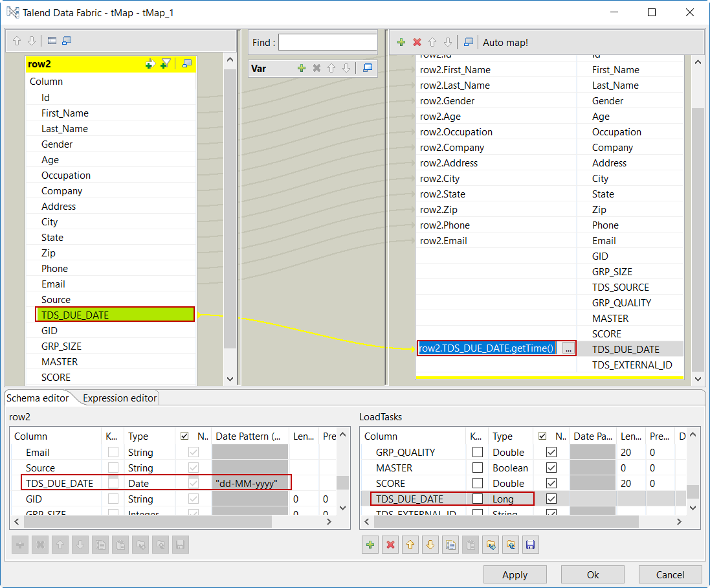Screen dimensions: 710x588
Task: Open the Long type dropdown for TDS_DUE_DATE
Action: pyautogui.click(x=511, y=499)
